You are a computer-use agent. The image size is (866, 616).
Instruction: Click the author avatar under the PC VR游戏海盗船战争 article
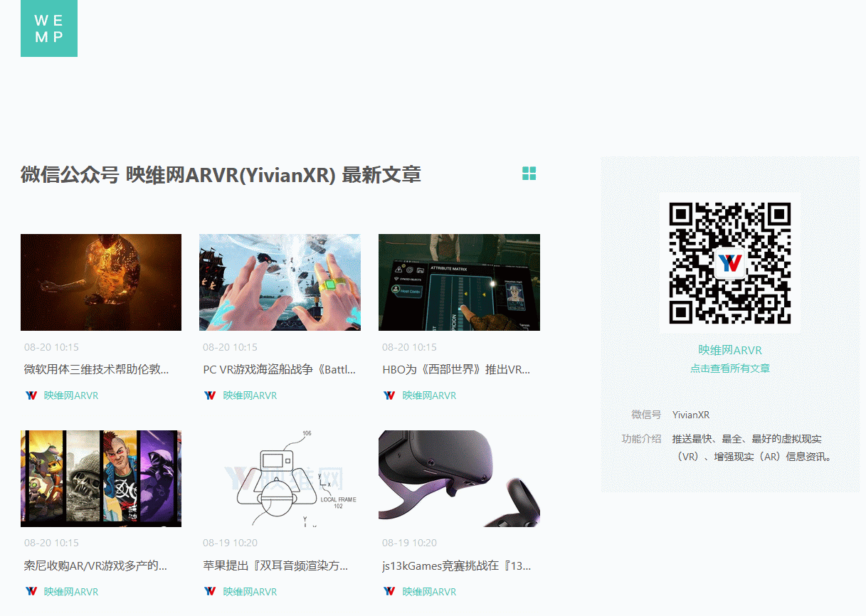tap(210, 395)
